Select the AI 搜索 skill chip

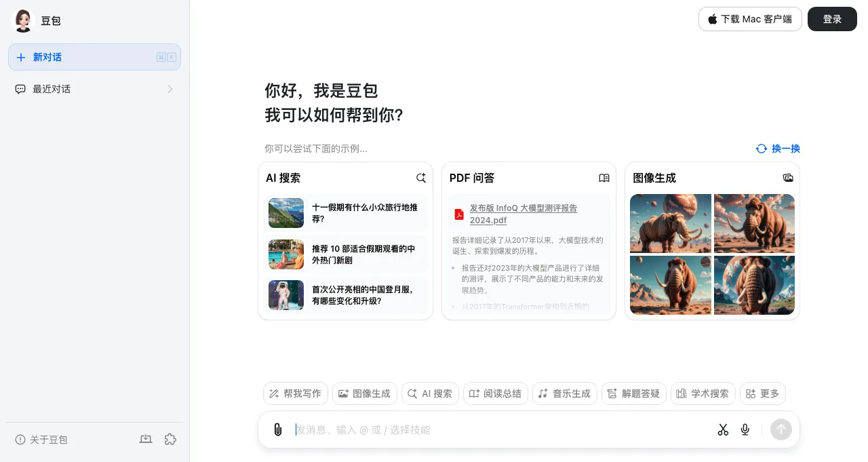[x=431, y=393]
